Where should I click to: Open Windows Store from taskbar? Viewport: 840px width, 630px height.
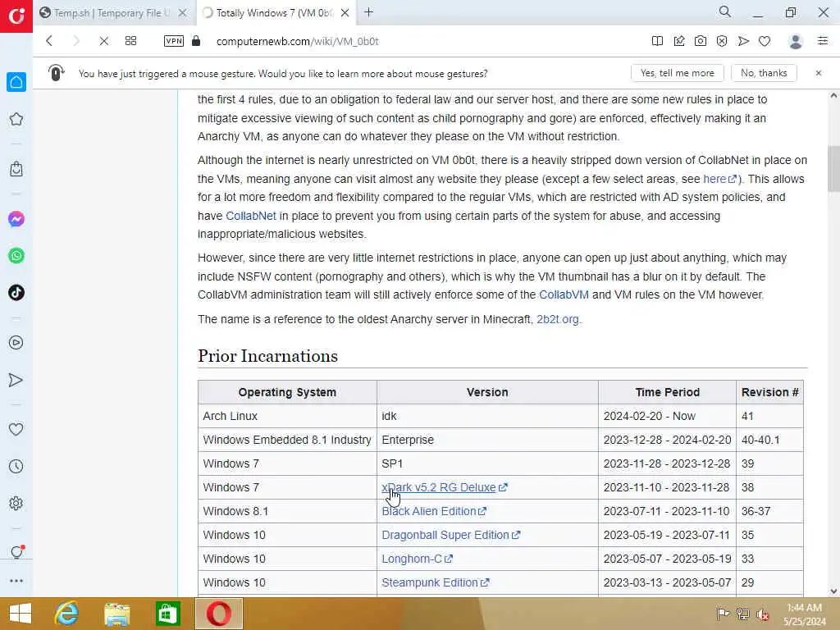coord(167,614)
